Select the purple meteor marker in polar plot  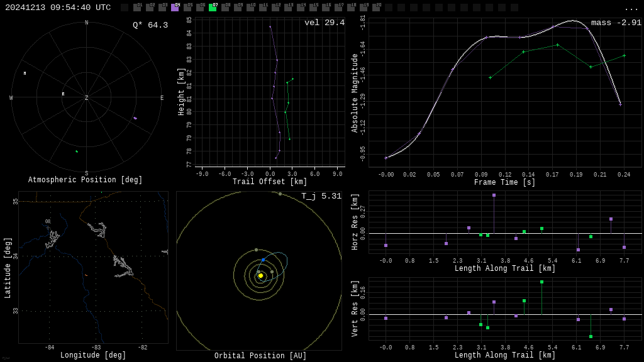click(x=135, y=118)
